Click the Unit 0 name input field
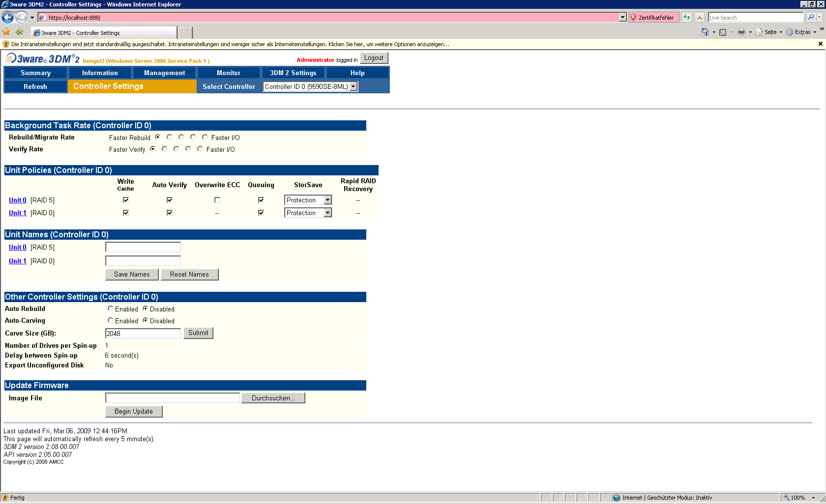The width and height of the screenshot is (826, 504). pyautogui.click(x=143, y=247)
